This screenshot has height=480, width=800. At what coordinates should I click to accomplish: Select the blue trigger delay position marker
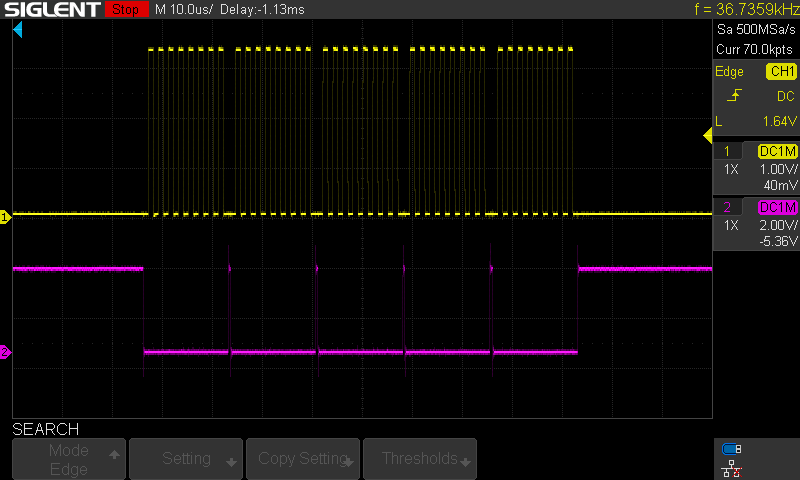(x=18, y=30)
